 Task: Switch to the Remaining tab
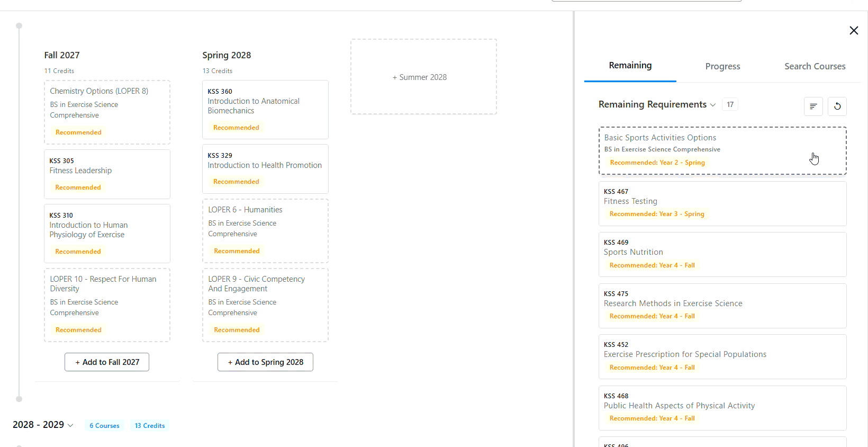pos(630,66)
